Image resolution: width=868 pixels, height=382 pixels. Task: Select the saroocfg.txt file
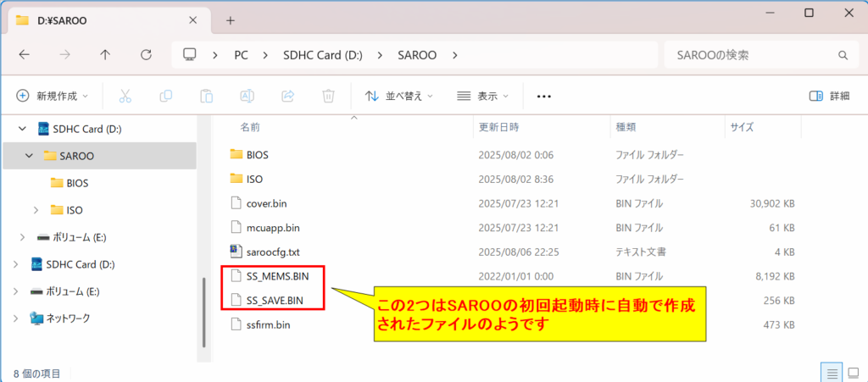(272, 252)
